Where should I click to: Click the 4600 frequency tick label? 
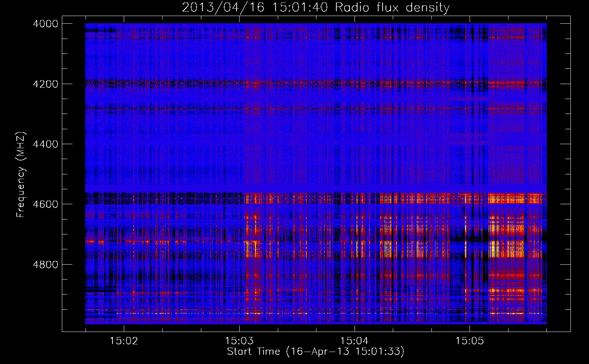(x=46, y=204)
